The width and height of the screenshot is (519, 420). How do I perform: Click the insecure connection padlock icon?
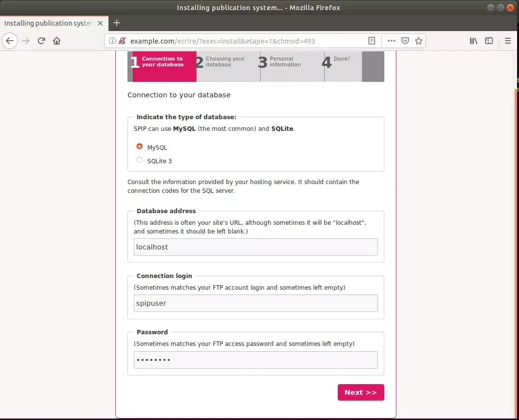pos(122,41)
